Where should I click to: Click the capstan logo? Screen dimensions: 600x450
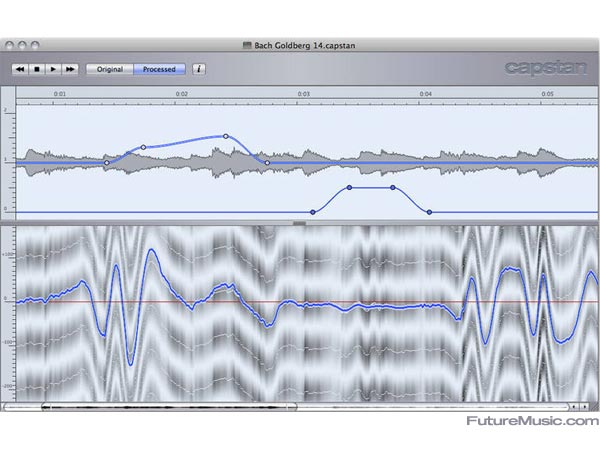(545, 68)
